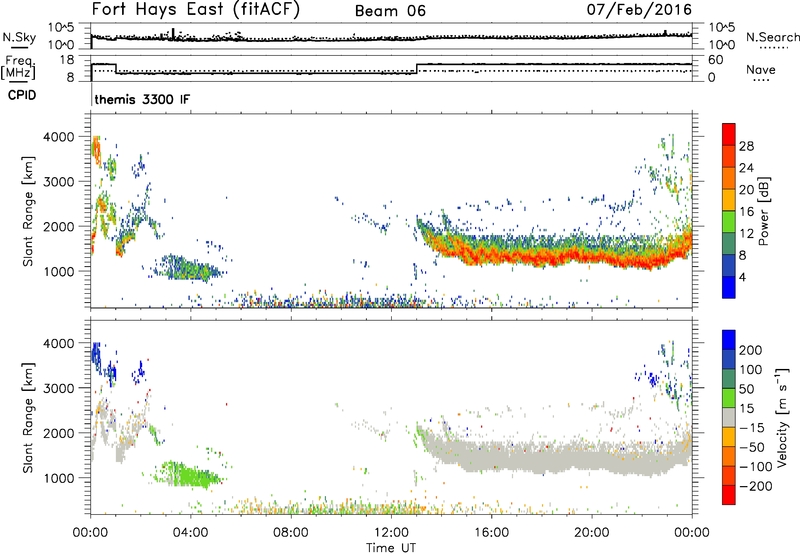Screen dimensions: 800x554
Task: Click the bright blue bottom Power colorbar segment
Action: [x=729, y=288]
